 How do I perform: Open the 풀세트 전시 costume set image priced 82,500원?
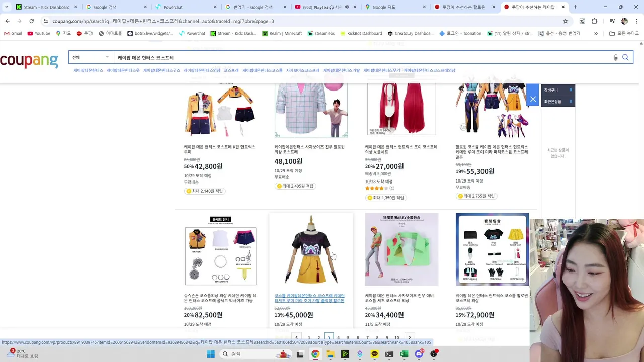tap(220, 249)
